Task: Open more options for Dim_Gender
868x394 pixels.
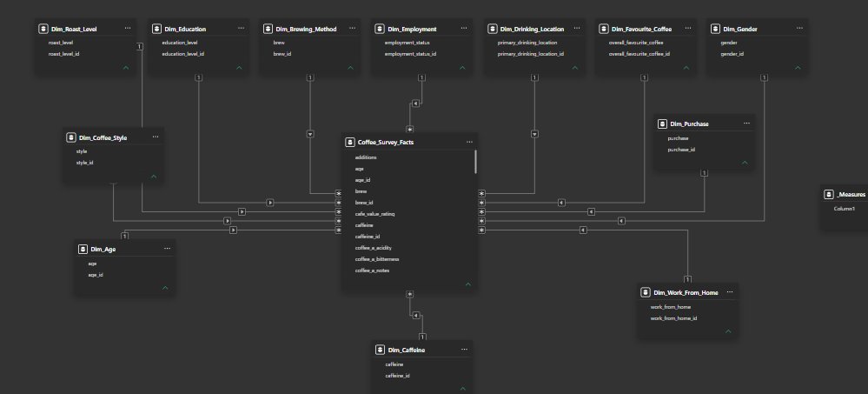Action: [800, 28]
